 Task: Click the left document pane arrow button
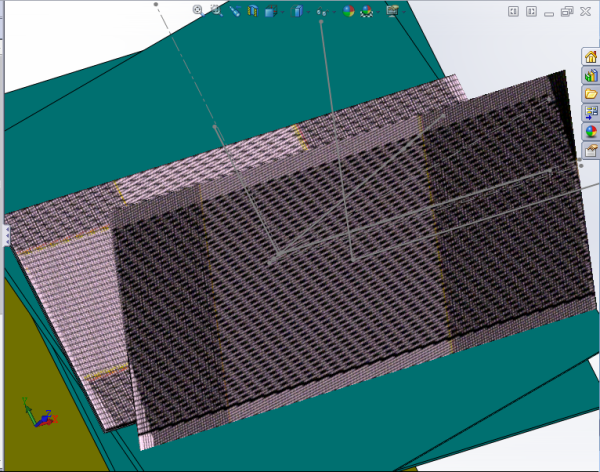513,11
